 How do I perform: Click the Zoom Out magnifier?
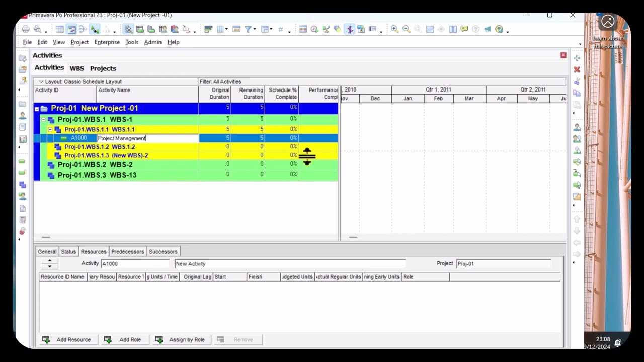click(407, 30)
